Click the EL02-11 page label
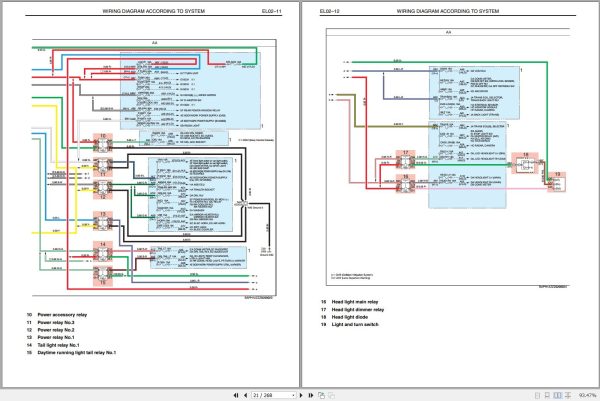 (271, 11)
